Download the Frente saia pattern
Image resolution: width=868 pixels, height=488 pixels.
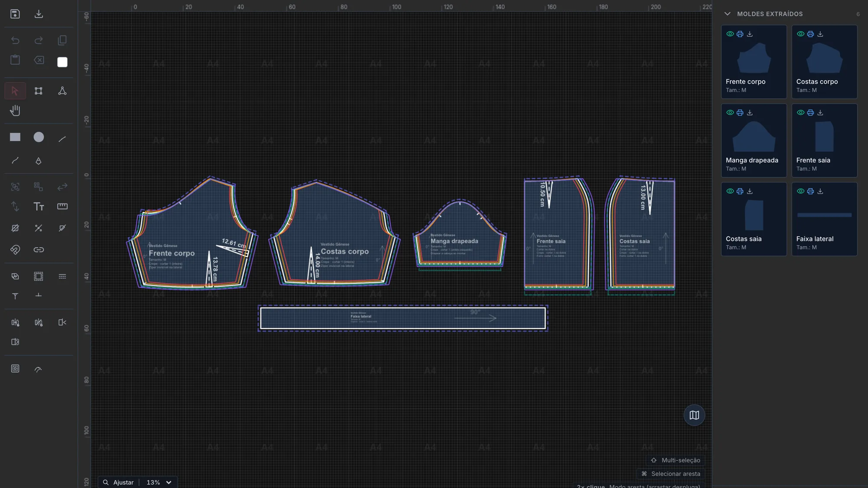[x=820, y=112]
